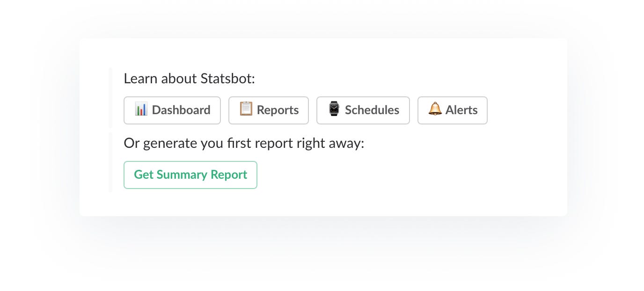
Task: Learn about Reports
Action: click(268, 110)
